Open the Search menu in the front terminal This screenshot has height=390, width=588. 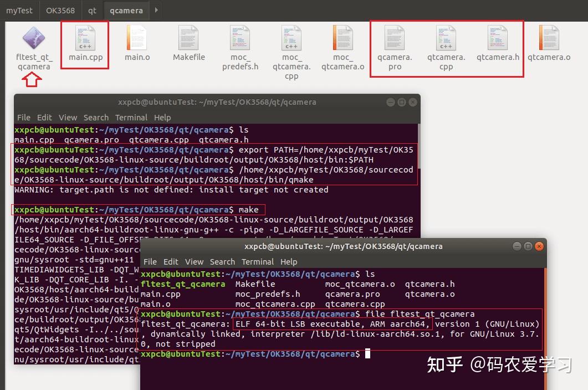(x=222, y=262)
